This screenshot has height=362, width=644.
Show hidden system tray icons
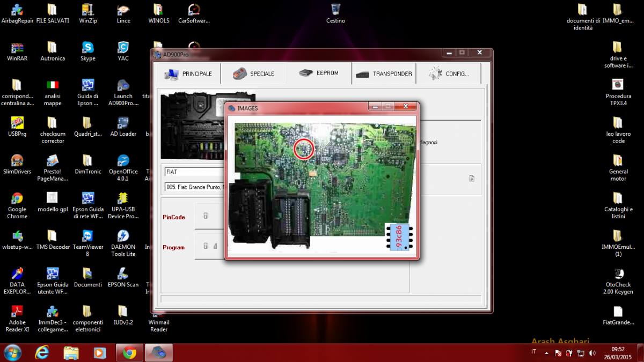coord(546,353)
